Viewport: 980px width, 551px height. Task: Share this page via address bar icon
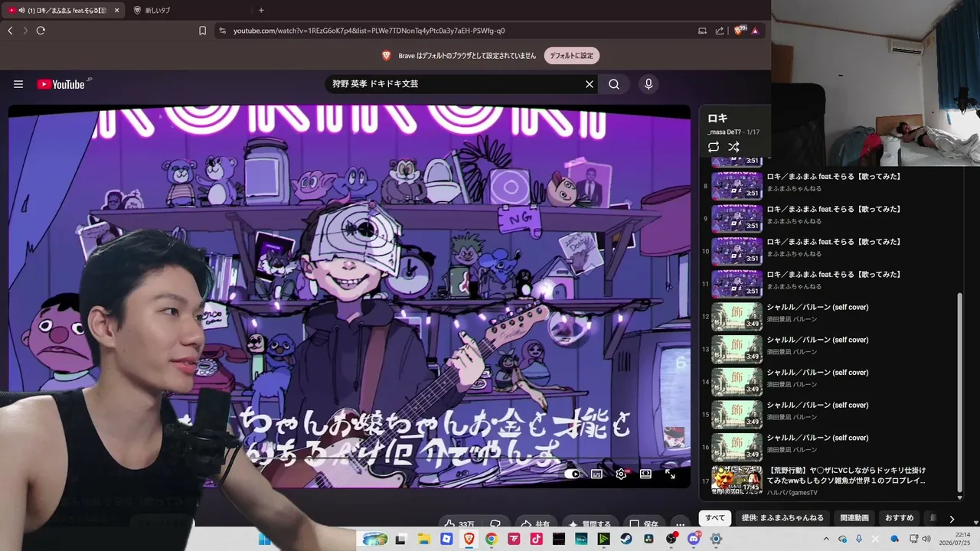720,31
